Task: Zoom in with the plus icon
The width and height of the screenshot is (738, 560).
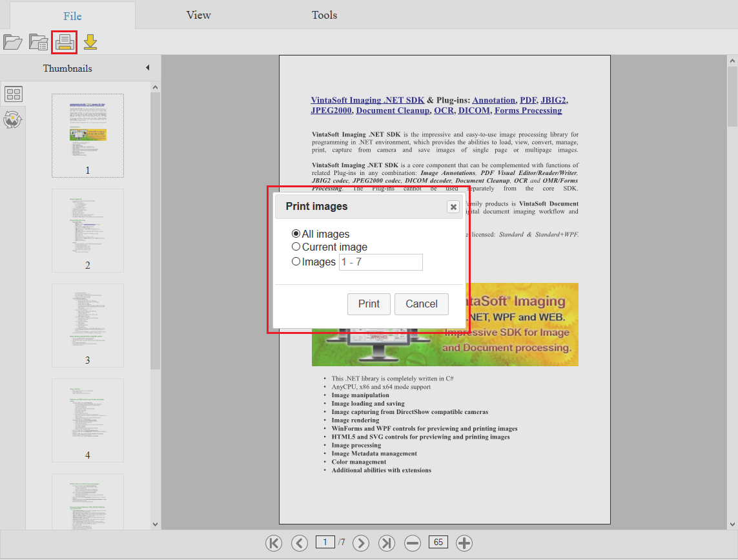Action: [x=464, y=543]
